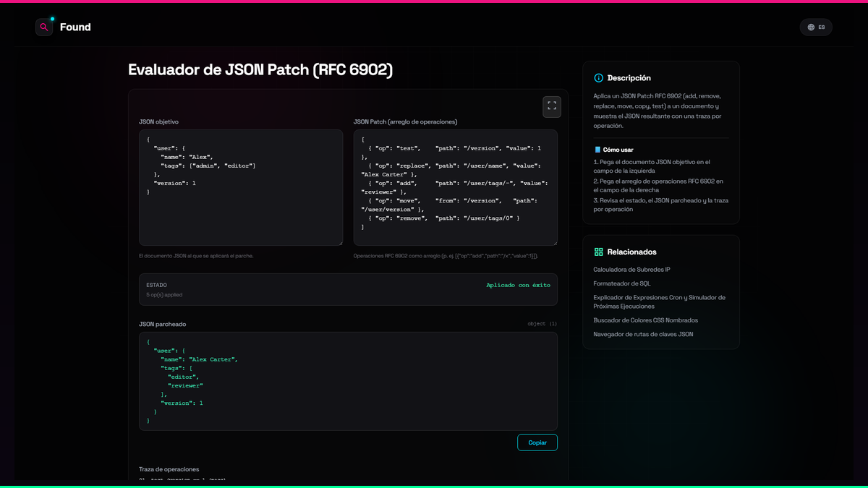
Task: Click the Found magnifier logo icon
Action: 44,27
